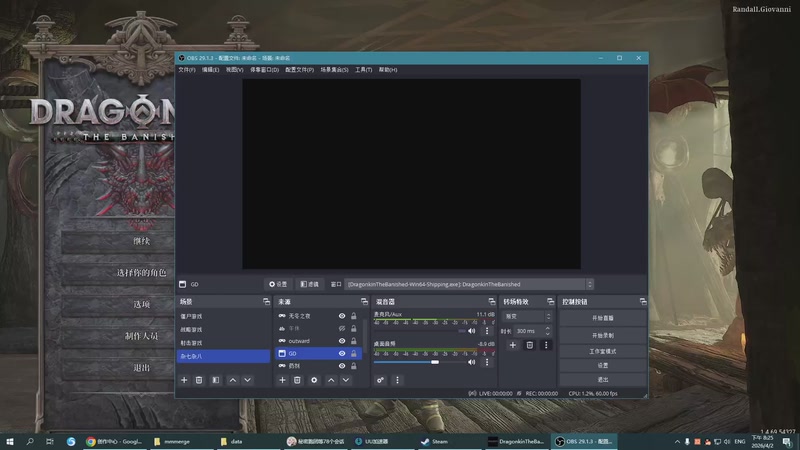Pop out the 转场特效 dock panel
Screen dimensions: 800x450
(x=551, y=302)
